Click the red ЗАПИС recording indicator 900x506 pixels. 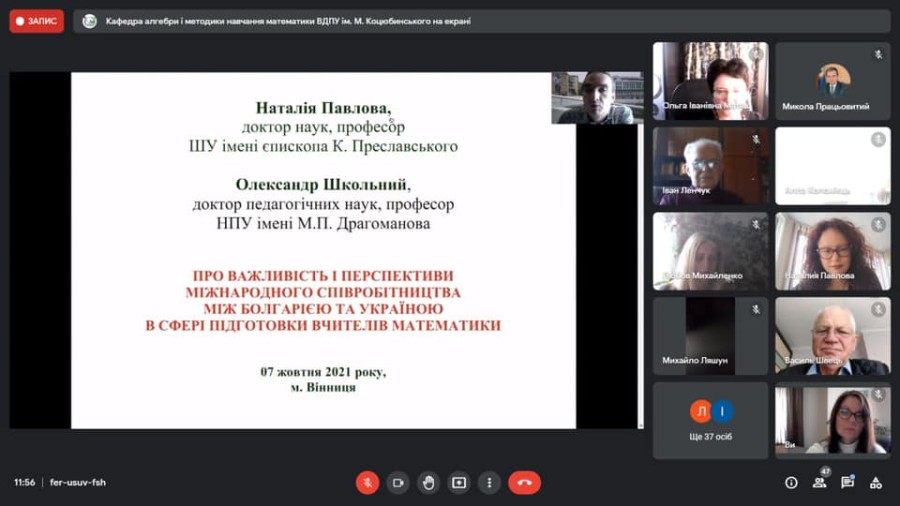point(36,21)
